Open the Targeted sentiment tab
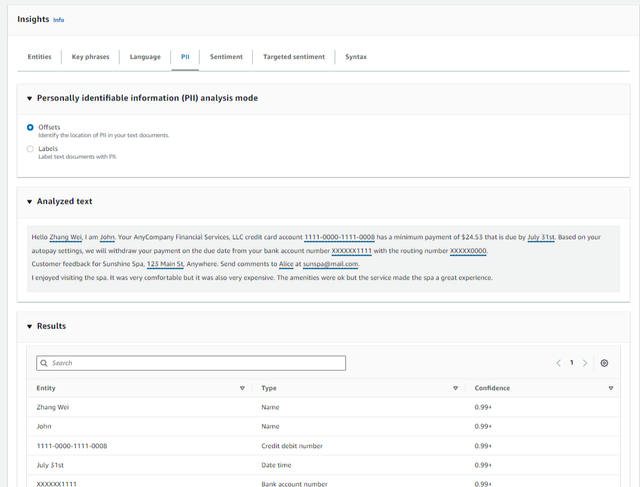640x487 pixels. (x=293, y=57)
